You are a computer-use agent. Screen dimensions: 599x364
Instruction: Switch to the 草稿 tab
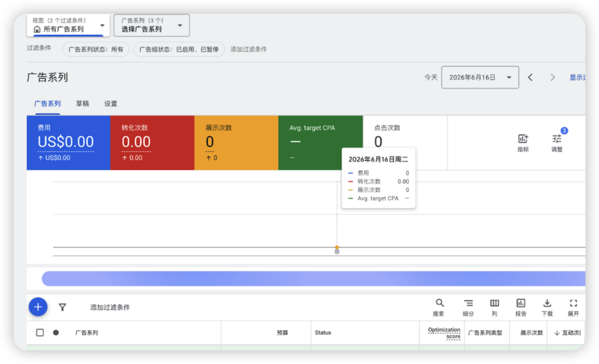coord(82,104)
